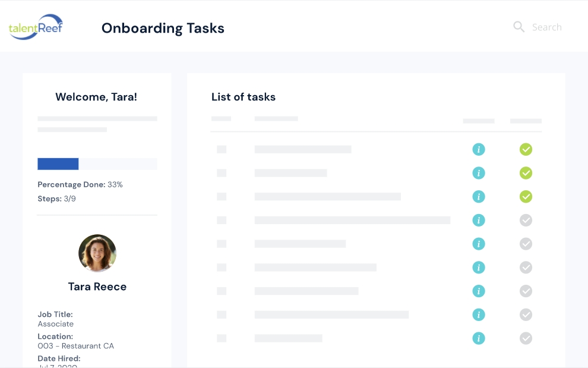Open info icon for the last task

click(479, 338)
